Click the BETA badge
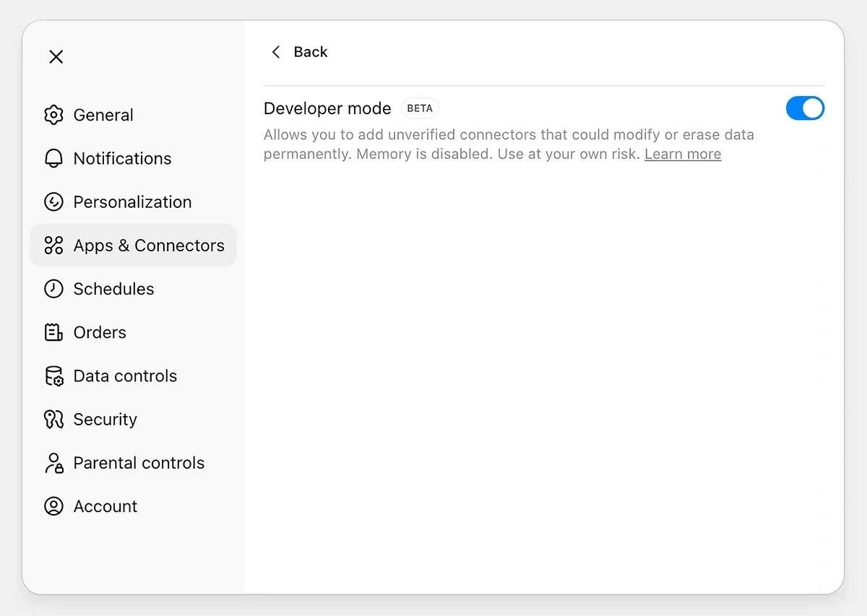The width and height of the screenshot is (867, 616). pyautogui.click(x=420, y=108)
